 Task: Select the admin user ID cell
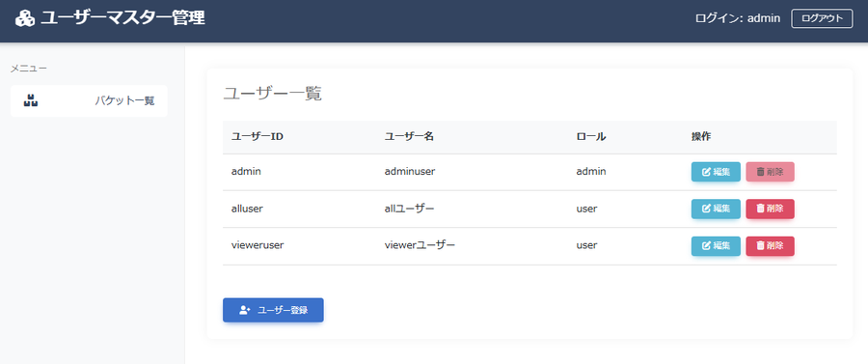[x=246, y=172]
